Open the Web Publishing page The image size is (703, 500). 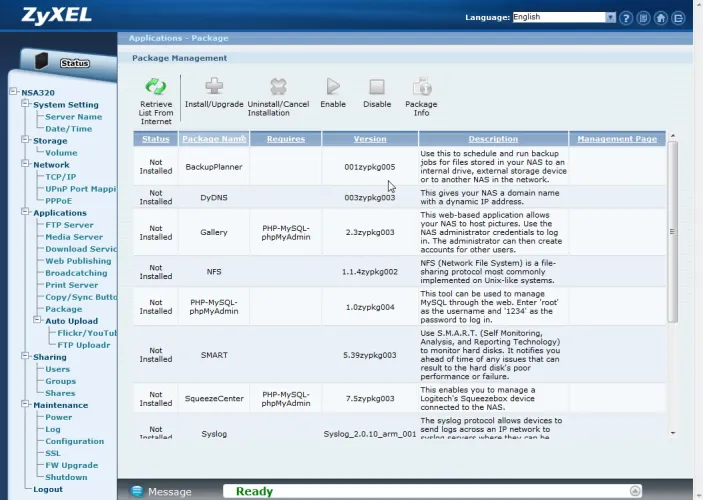point(78,261)
